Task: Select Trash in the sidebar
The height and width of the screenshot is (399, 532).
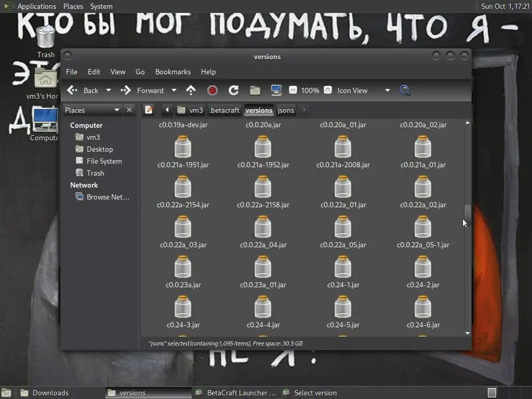Action: pos(90,173)
